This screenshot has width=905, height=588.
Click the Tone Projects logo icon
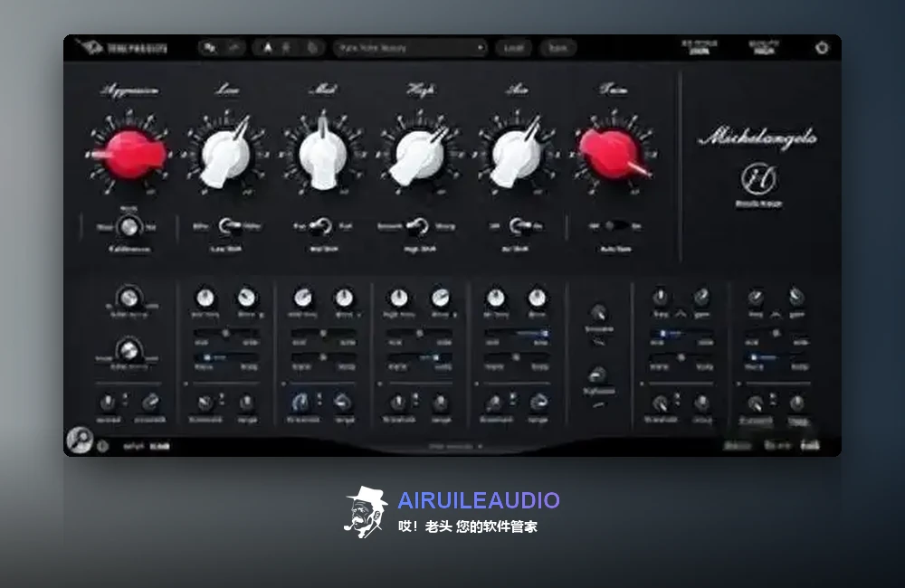[90, 47]
